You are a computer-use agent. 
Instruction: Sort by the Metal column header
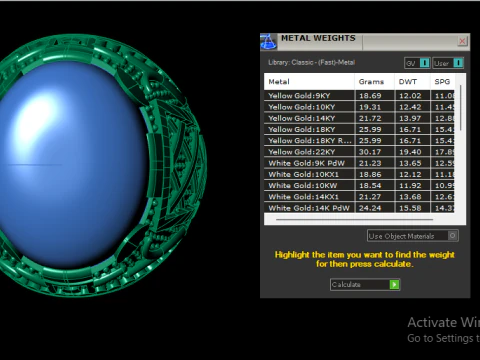[x=309, y=82]
